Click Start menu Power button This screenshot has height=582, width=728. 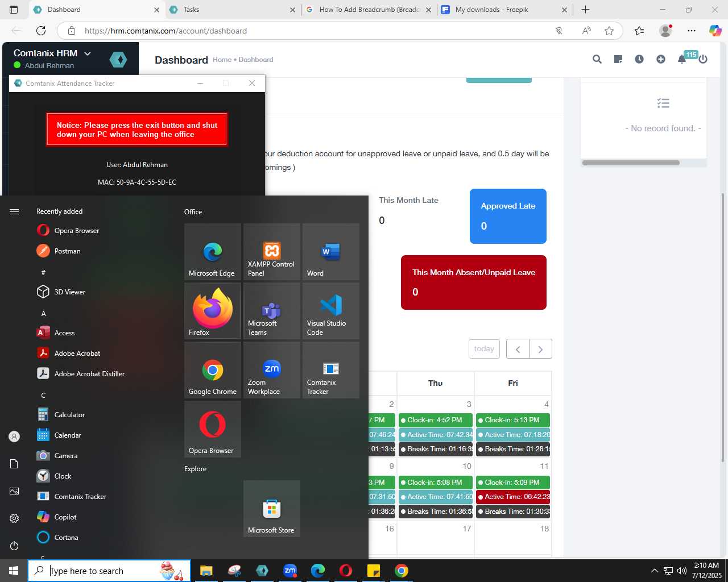14,546
